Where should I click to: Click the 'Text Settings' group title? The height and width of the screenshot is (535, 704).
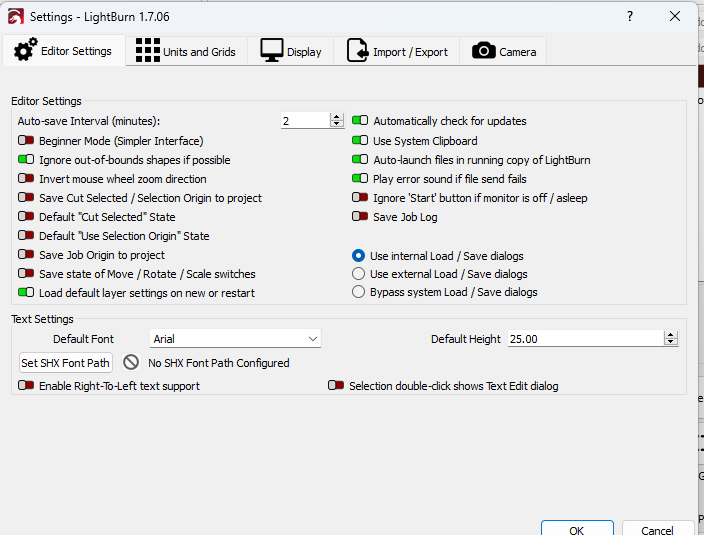(x=42, y=319)
